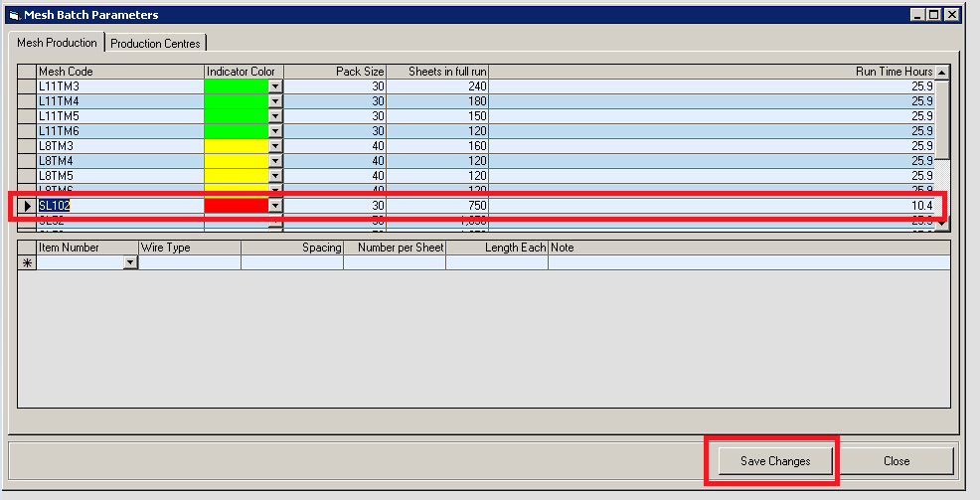Click the sheets value 750 for SL102
Screen dimensions: 980x500
[437, 206]
